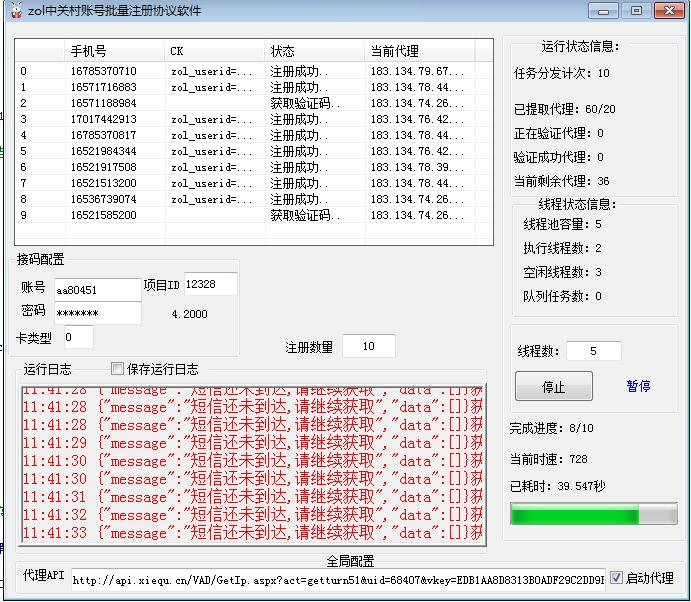Focus the 项目ID text box
Screen dimensions: 691x602
[x=210, y=285]
